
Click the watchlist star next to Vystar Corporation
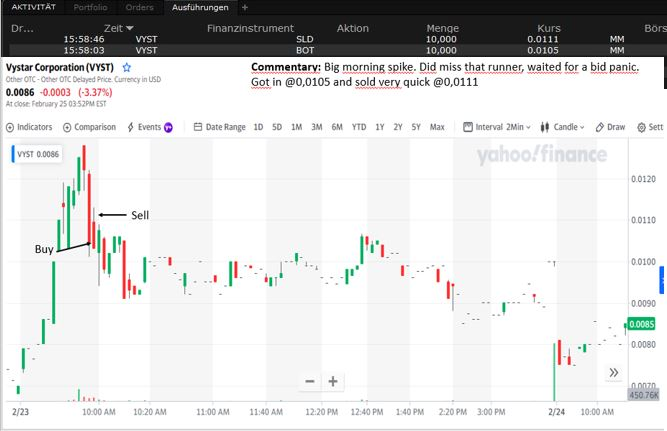[126, 67]
